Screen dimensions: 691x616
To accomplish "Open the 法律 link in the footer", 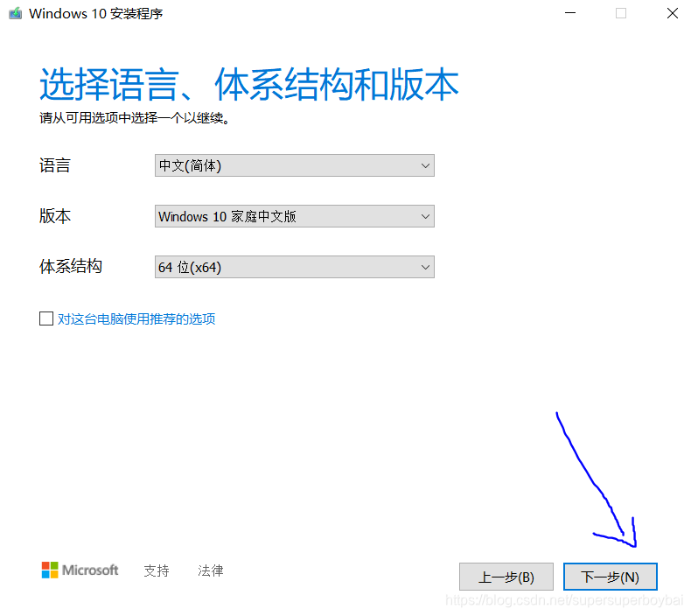I will (x=211, y=570).
